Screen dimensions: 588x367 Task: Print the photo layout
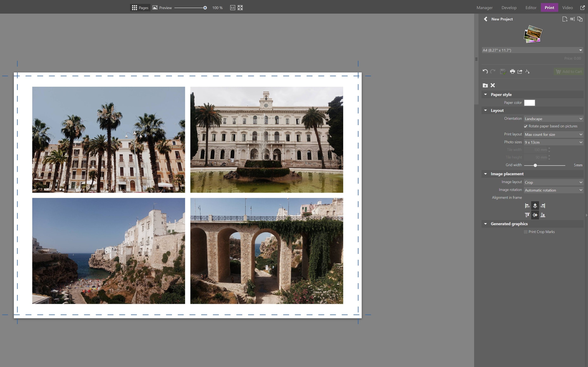pos(513,71)
